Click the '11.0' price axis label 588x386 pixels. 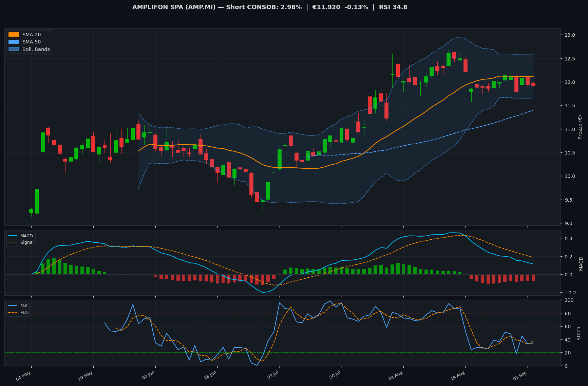coord(569,129)
